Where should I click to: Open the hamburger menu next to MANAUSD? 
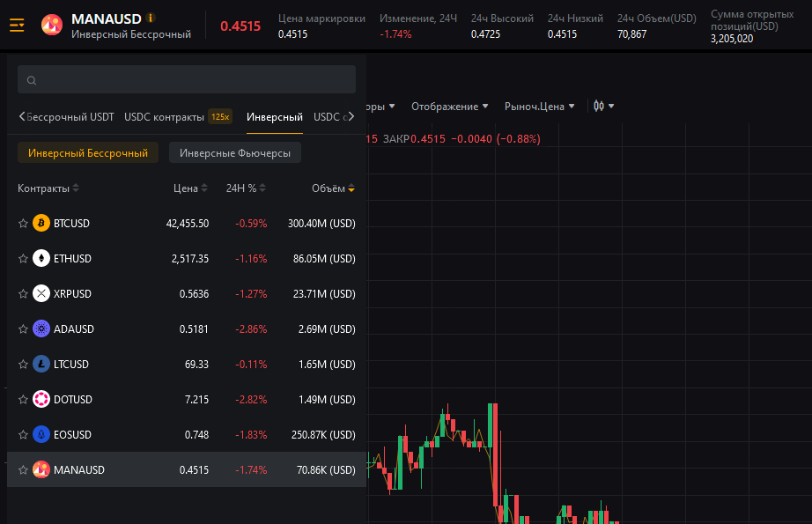(x=18, y=25)
